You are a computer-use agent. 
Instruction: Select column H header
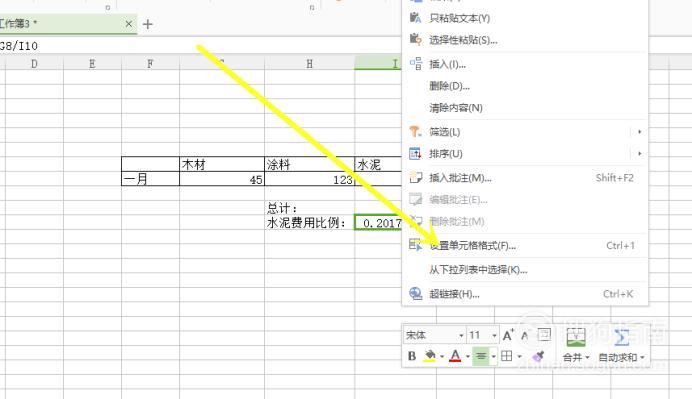pos(310,64)
